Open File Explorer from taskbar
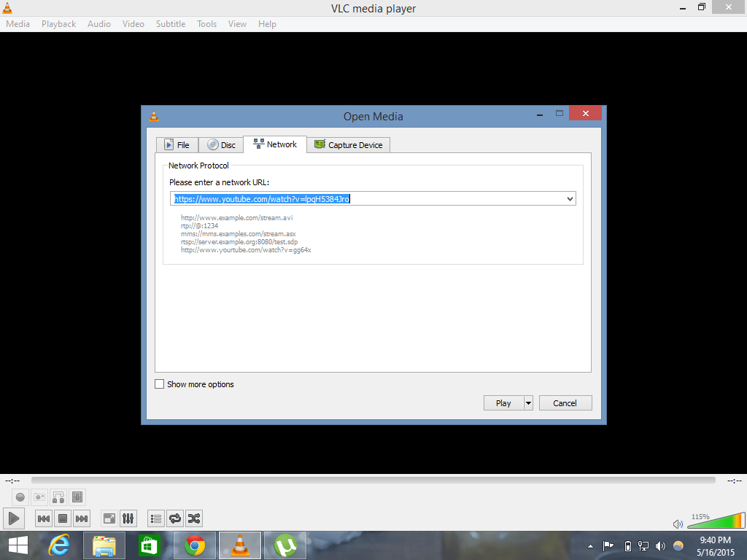 pyautogui.click(x=104, y=545)
